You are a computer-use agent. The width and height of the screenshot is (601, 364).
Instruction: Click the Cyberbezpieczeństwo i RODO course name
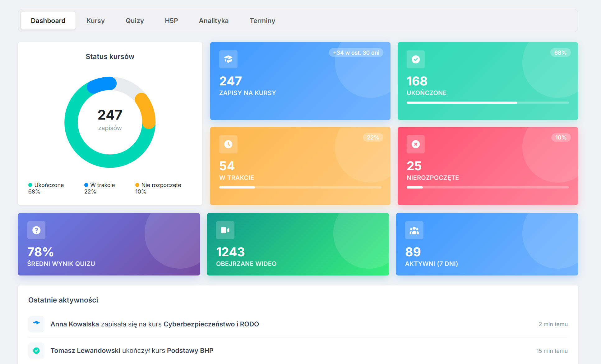pyautogui.click(x=211, y=324)
